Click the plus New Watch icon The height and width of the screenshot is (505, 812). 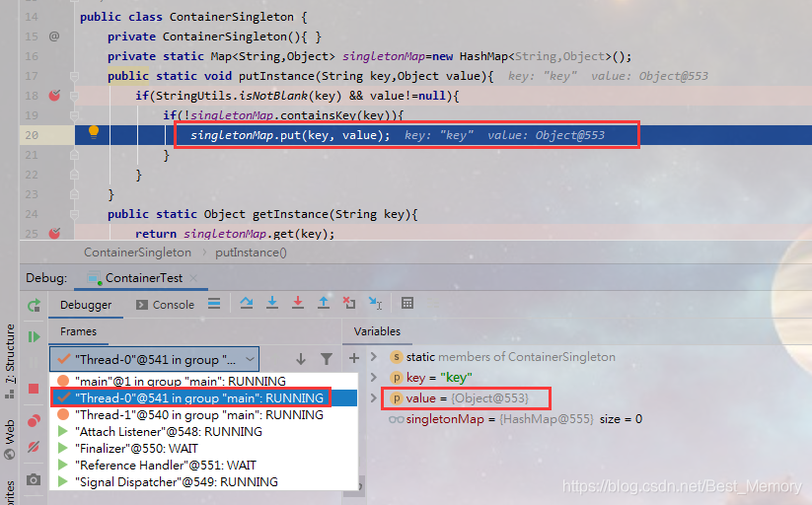(x=354, y=358)
